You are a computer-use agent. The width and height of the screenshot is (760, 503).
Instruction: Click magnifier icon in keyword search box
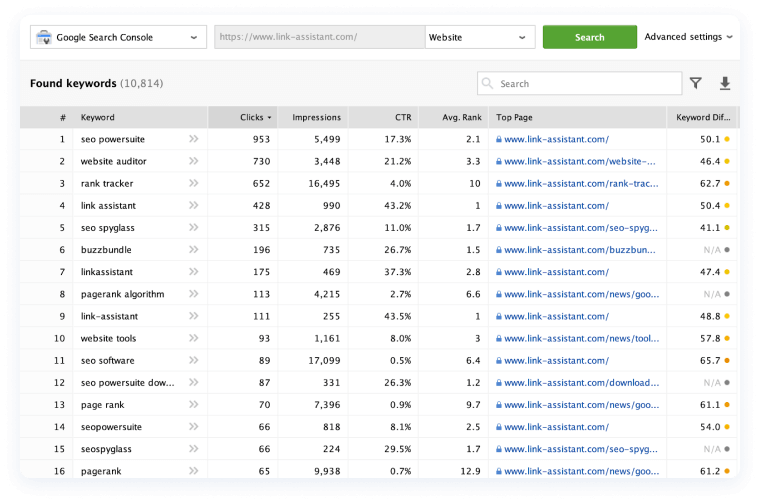coord(487,84)
